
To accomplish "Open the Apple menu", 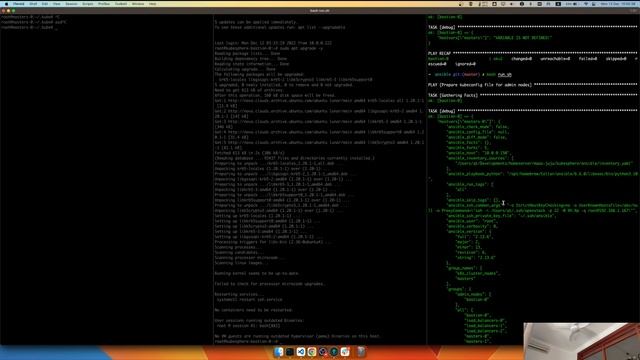I will click(x=6, y=4).
